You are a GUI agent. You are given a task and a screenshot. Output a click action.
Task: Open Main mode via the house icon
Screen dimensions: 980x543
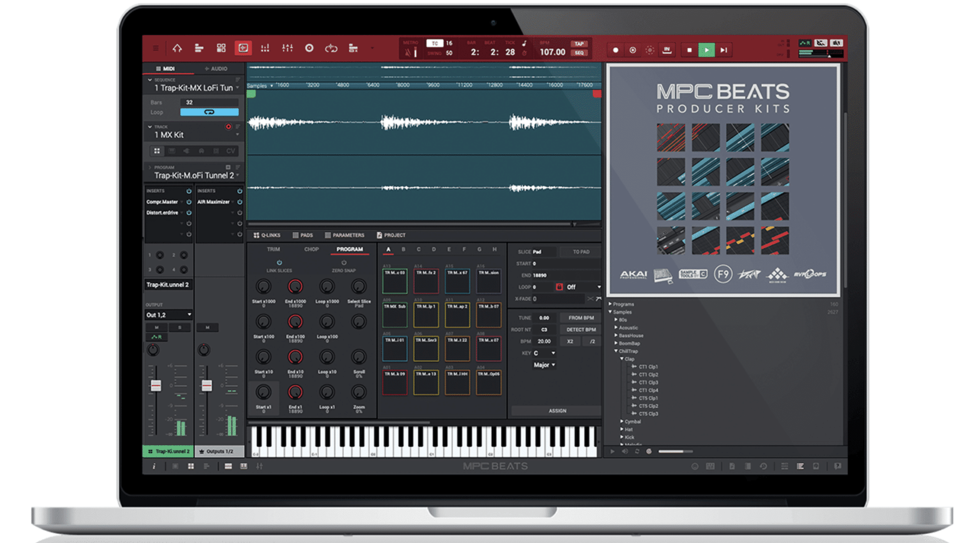pyautogui.click(x=177, y=48)
